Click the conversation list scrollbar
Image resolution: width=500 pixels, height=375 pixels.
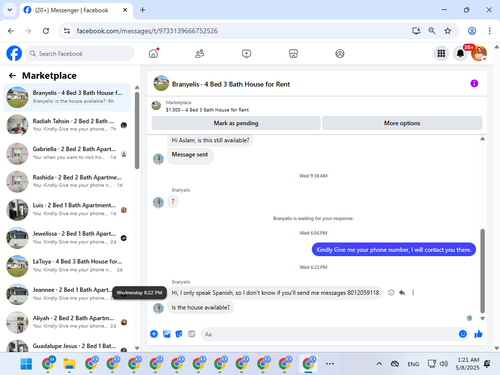coord(137,130)
